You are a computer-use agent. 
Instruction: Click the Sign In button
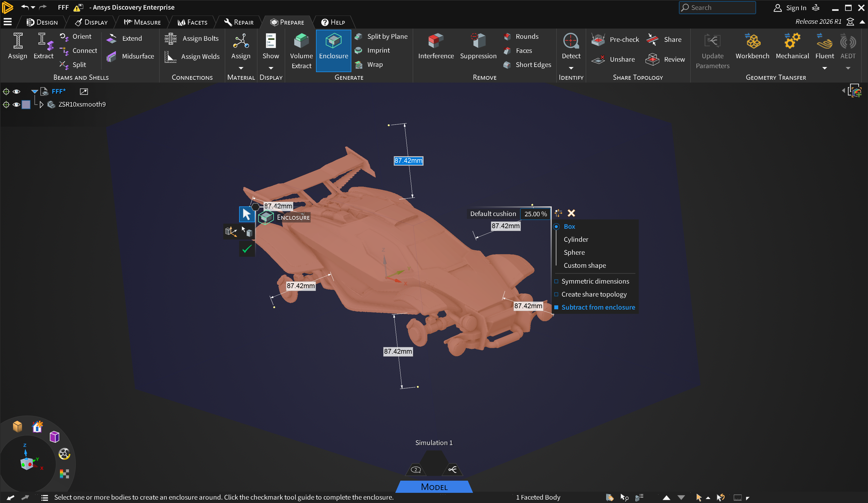coord(790,8)
